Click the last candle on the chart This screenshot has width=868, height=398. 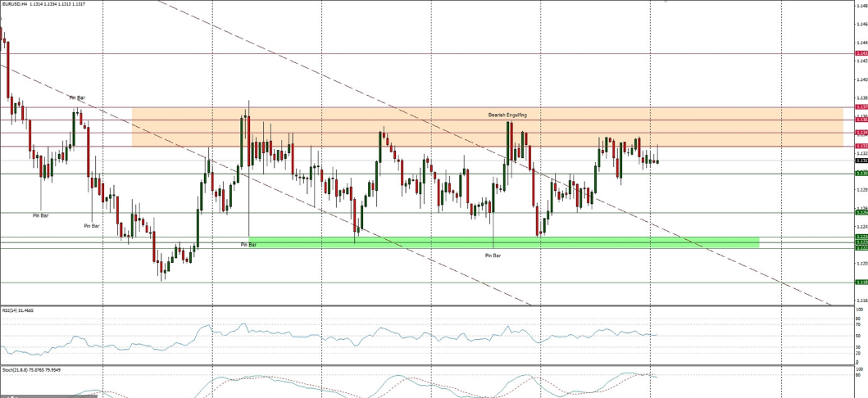pos(657,161)
